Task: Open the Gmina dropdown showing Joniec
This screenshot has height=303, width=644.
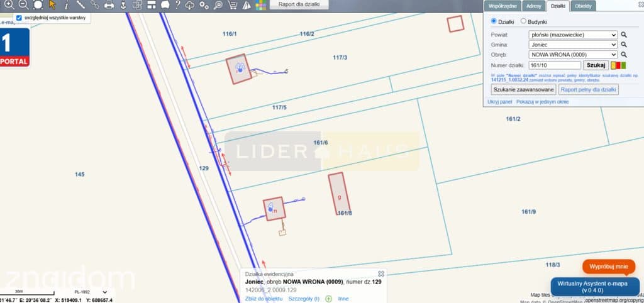Action: pyautogui.click(x=573, y=45)
